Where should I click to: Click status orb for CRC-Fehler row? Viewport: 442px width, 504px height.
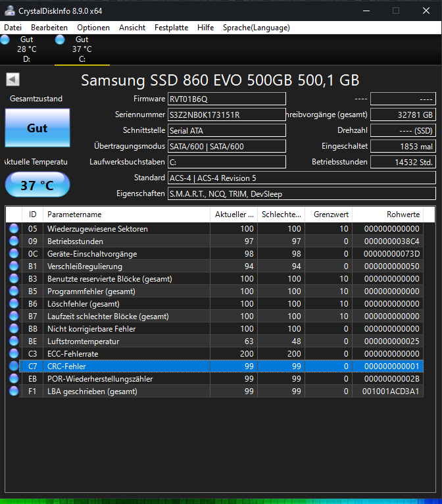pos(14,366)
